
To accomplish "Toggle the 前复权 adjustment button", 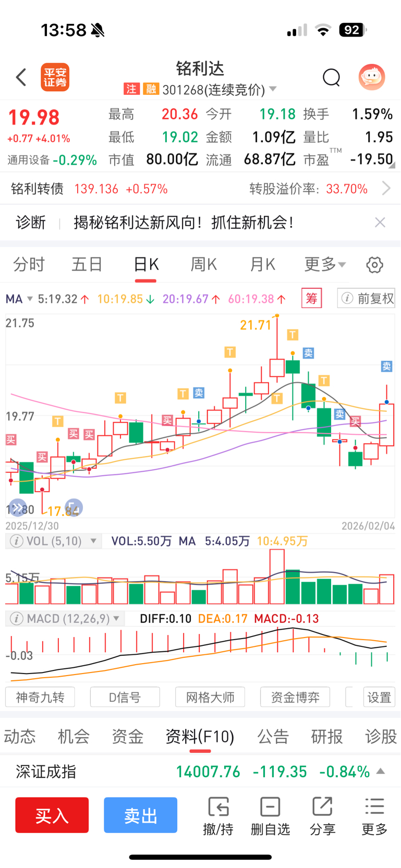I will [x=366, y=298].
